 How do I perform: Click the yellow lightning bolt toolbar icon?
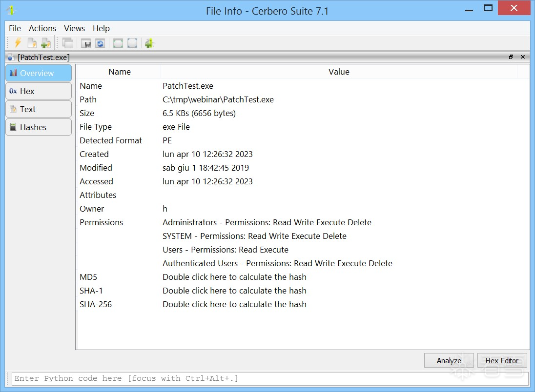tap(18, 43)
